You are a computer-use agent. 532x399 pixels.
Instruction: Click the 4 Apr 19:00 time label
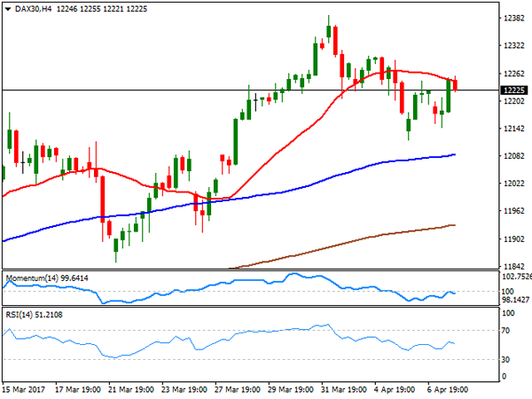[395, 389]
